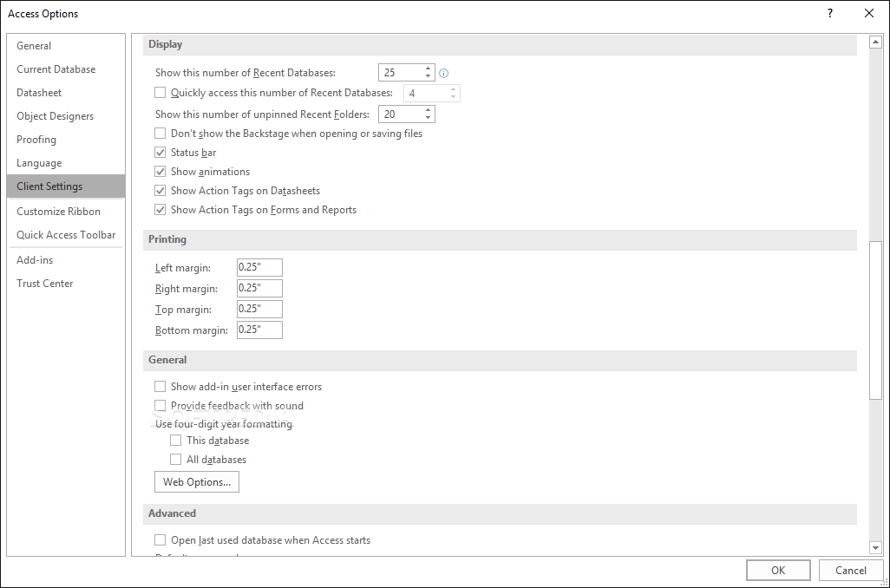Open the Trust Center category

[x=45, y=284]
